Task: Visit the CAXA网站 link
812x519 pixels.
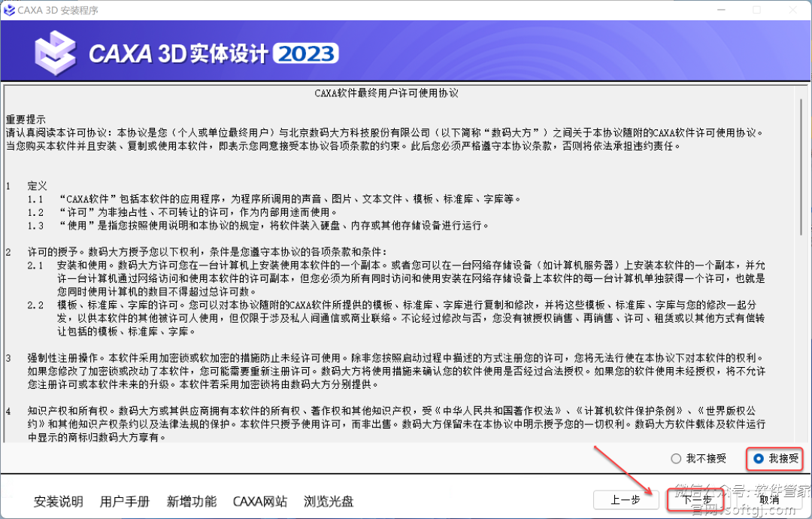Action: coord(260,502)
